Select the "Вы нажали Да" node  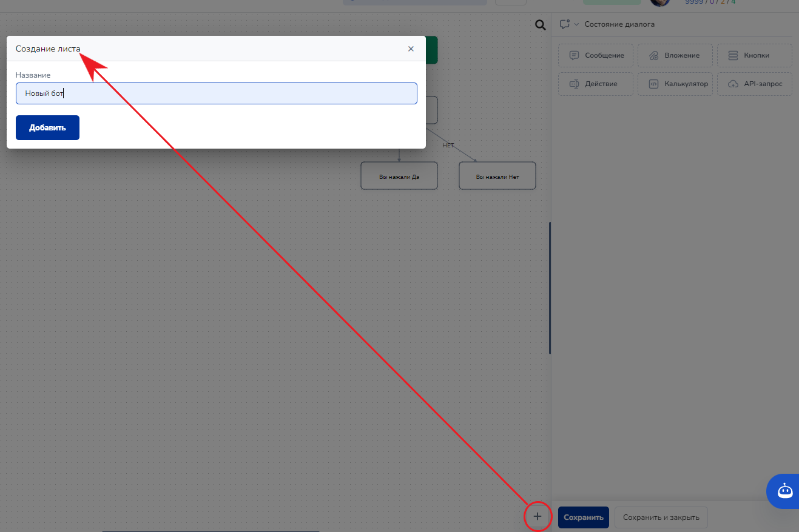(399, 176)
